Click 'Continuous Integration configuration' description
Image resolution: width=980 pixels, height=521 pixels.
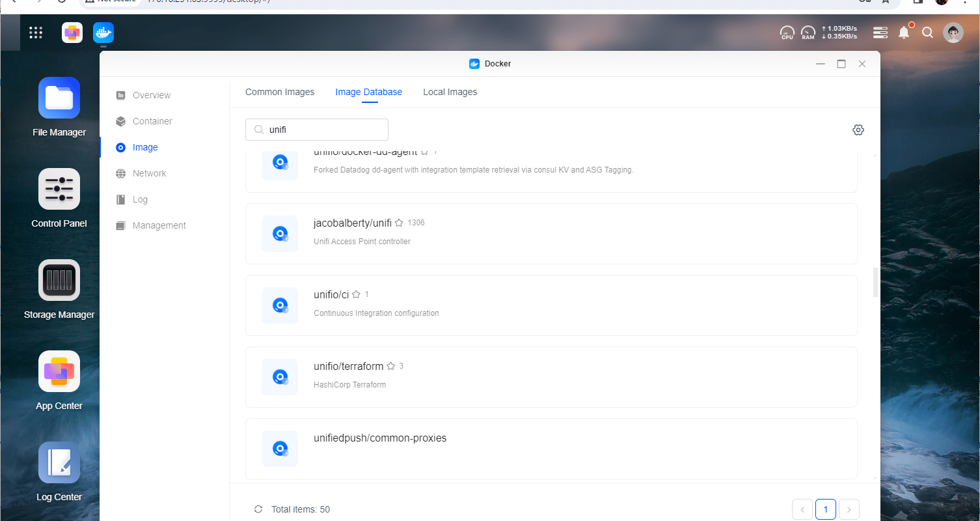coord(376,313)
